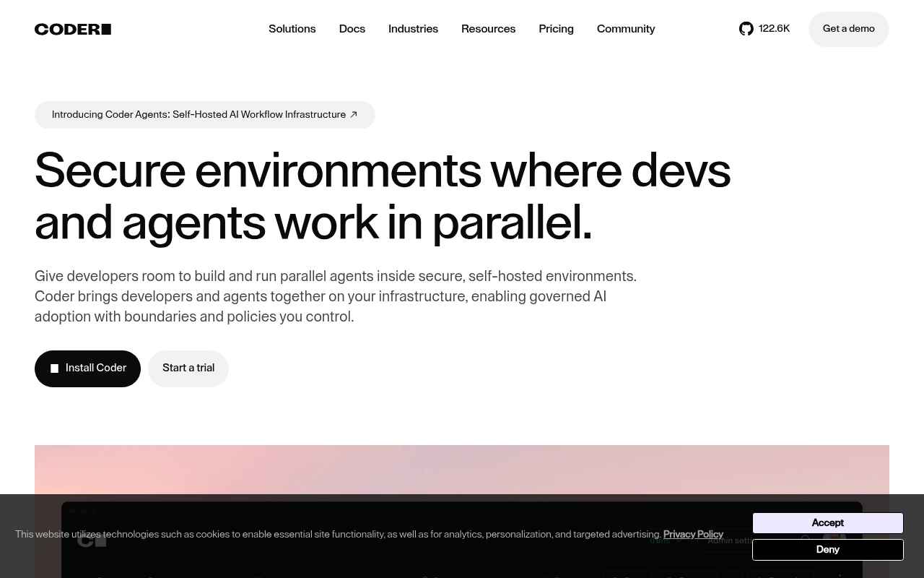Viewport: 924px width, 578px height.
Task: Go to Docs in navigation
Action: 352,29
